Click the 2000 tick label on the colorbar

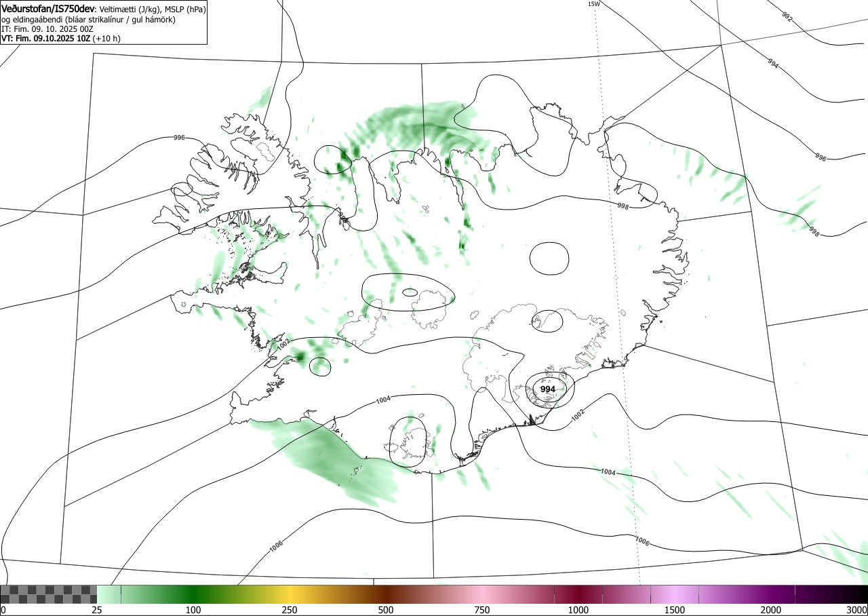pyautogui.click(x=771, y=610)
